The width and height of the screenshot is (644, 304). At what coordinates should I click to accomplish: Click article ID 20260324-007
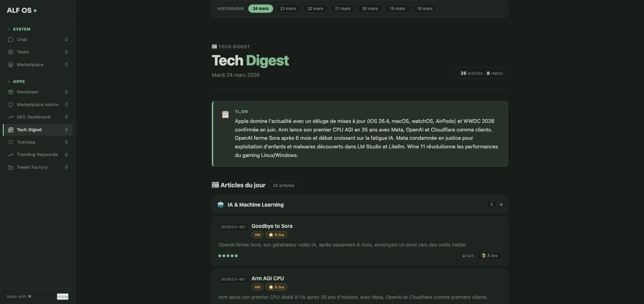233,280
